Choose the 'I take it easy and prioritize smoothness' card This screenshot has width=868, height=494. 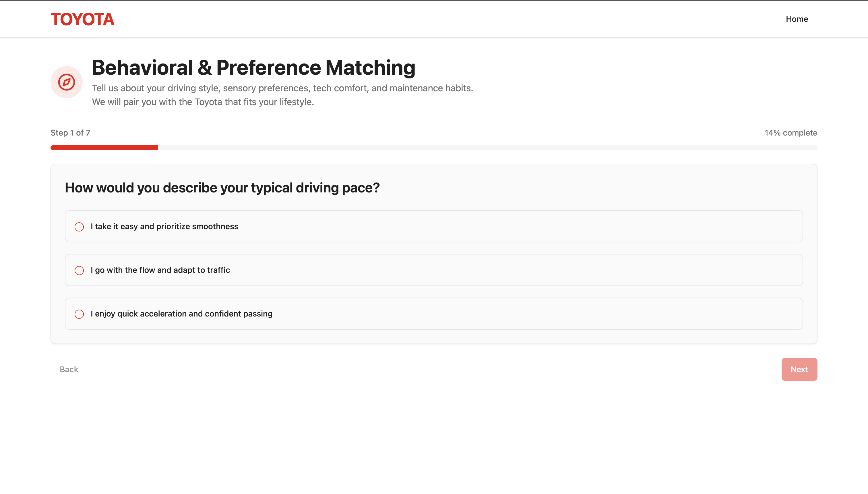(434, 226)
